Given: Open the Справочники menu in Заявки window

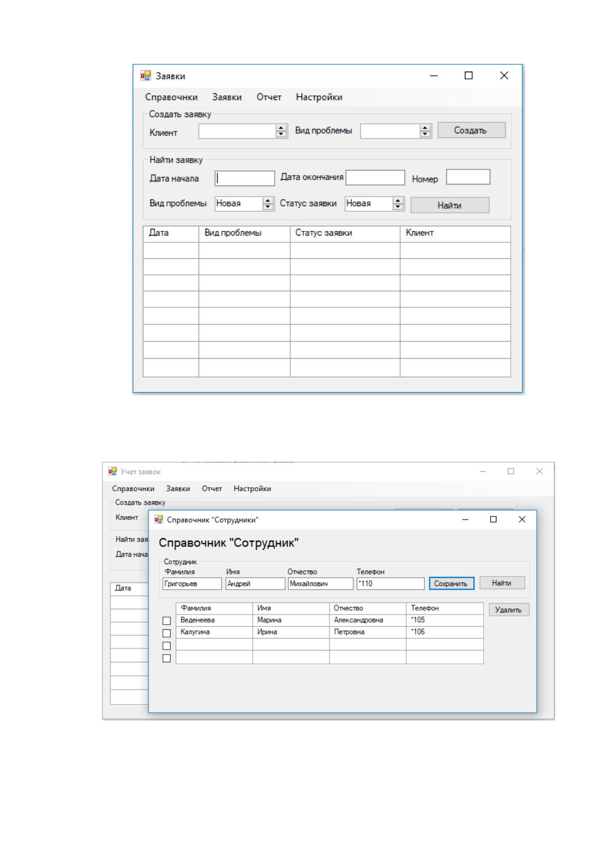Looking at the screenshot, I should pos(171,97).
